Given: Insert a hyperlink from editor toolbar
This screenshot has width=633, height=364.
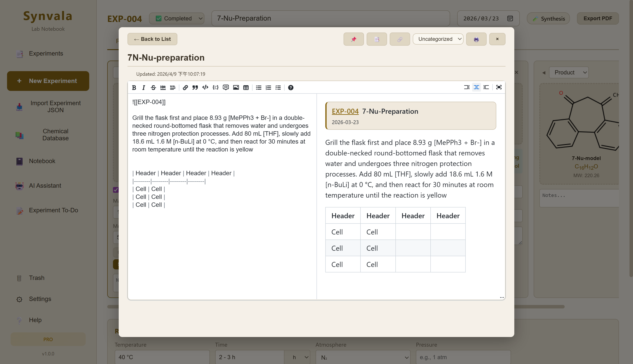Looking at the screenshot, I should 185,88.
